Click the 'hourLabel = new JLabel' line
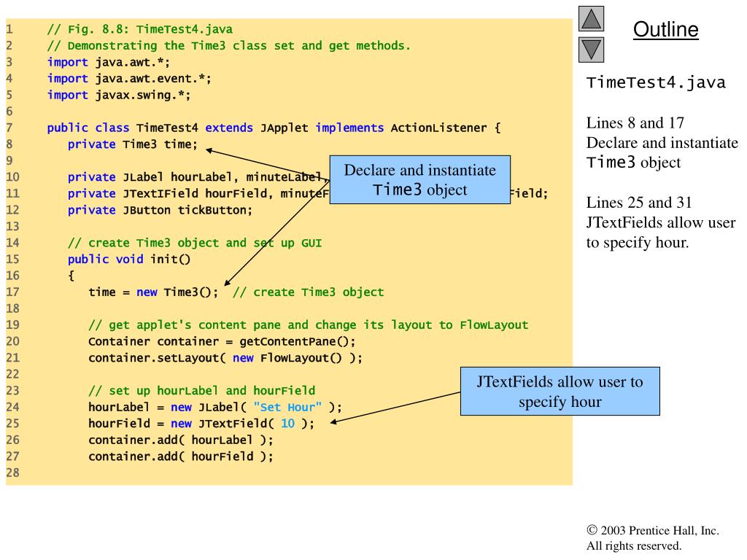This screenshot has height=560, width=747. [215, 407]
